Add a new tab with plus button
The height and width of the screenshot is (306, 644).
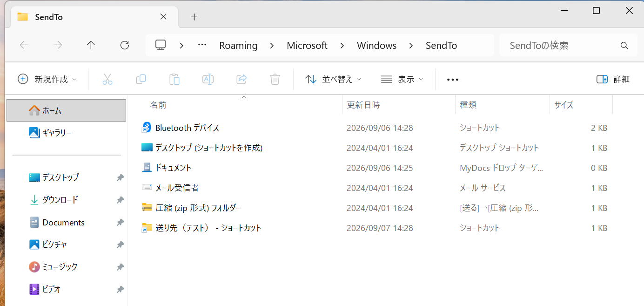pos(195,17)
